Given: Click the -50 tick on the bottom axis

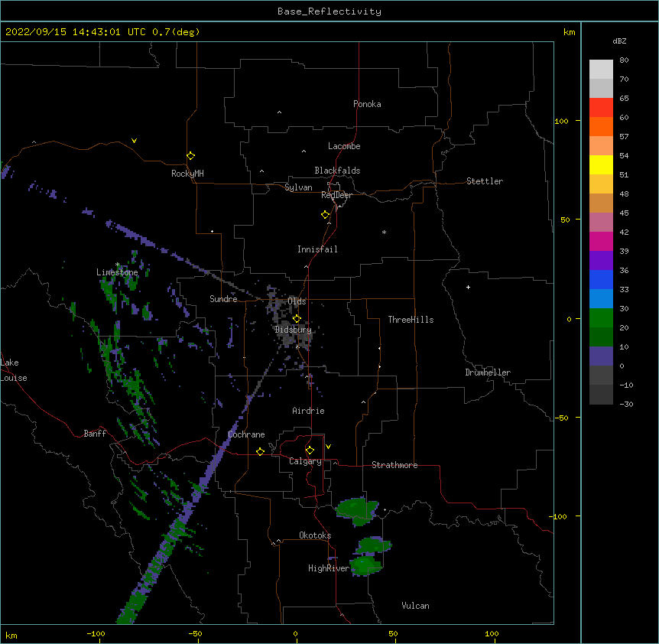Looking at the screenshot, I should pos(195,633).
